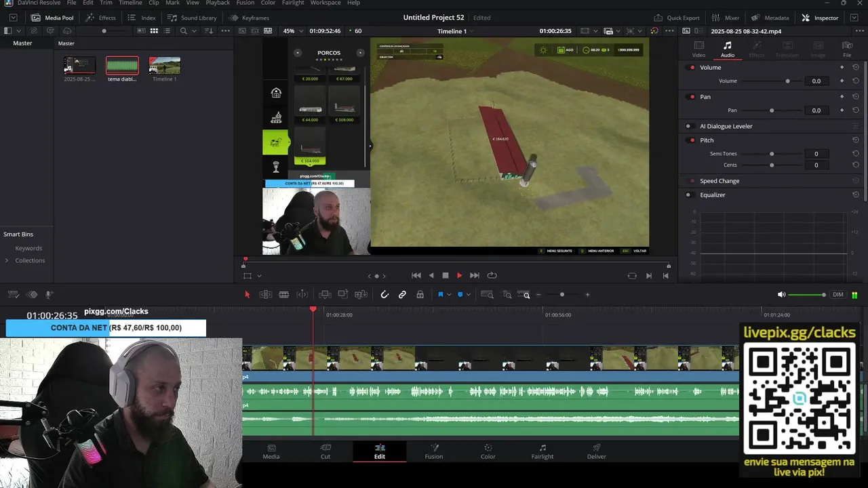
Task: Expand Collections under Smart Bins
Action: tap(7, 260)
